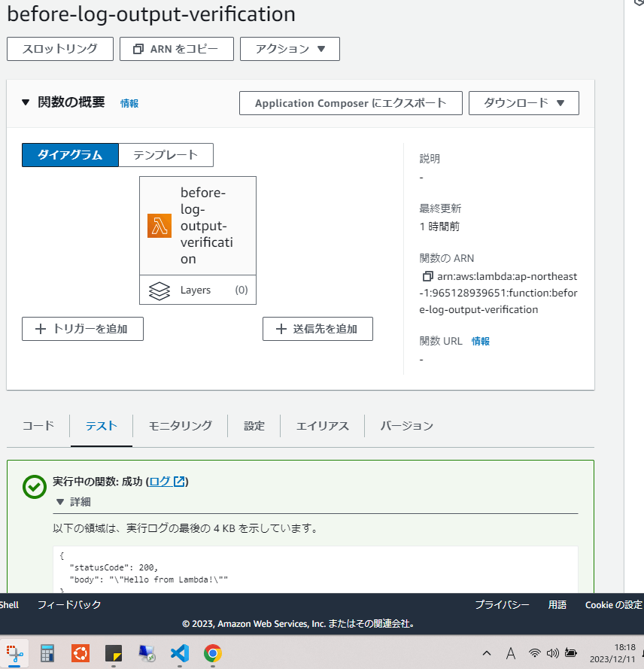The height and width of the screenshot is (669, 644).
Task: Click the volume speaker tray icon
Action: pyautogui.click(x=553, y=652)
